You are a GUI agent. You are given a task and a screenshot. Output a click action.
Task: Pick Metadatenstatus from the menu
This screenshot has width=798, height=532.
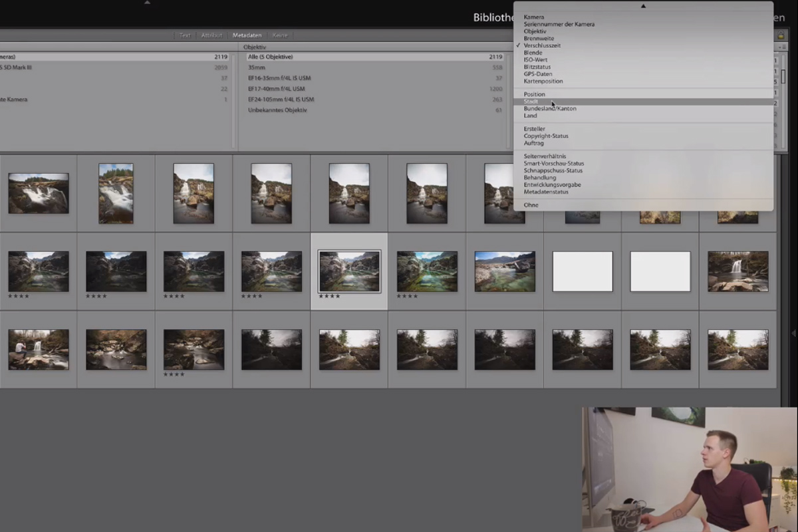coord(643,192)
